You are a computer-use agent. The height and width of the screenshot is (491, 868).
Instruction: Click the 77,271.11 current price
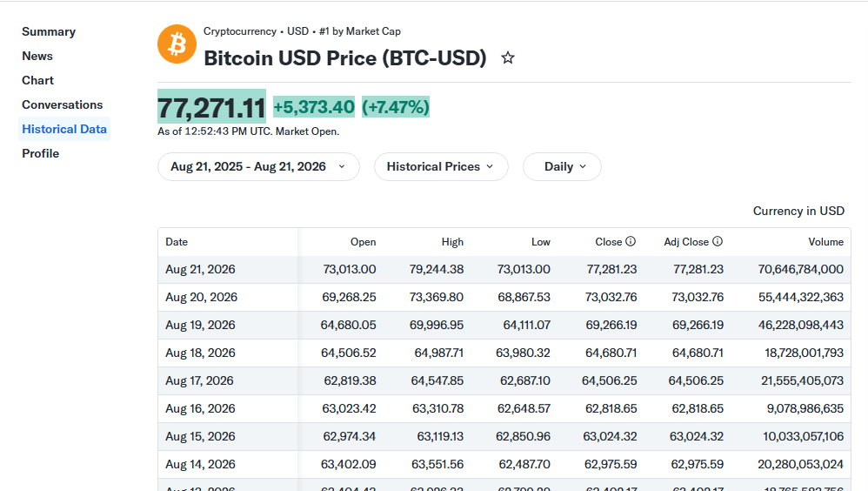(211, 107)
